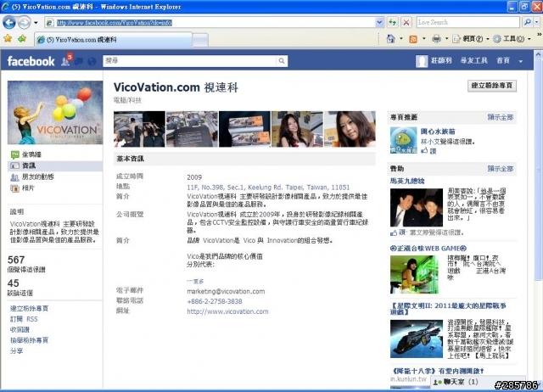Image resolution: width=543 pixels, height=392 pixels.
Task: Open the 馬英九總統 ad photo
Action: pos(417,207)
